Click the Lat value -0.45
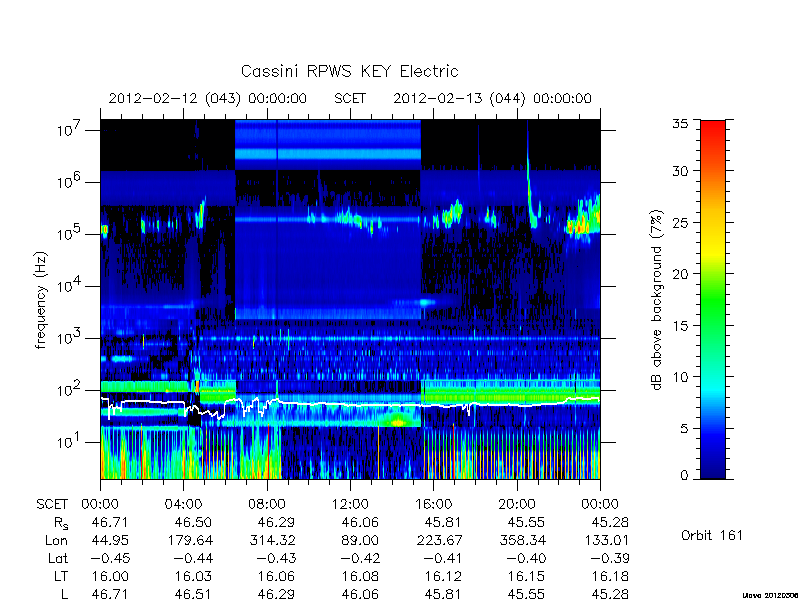Screen dimensions: 800x600 [x=110, y=558]
